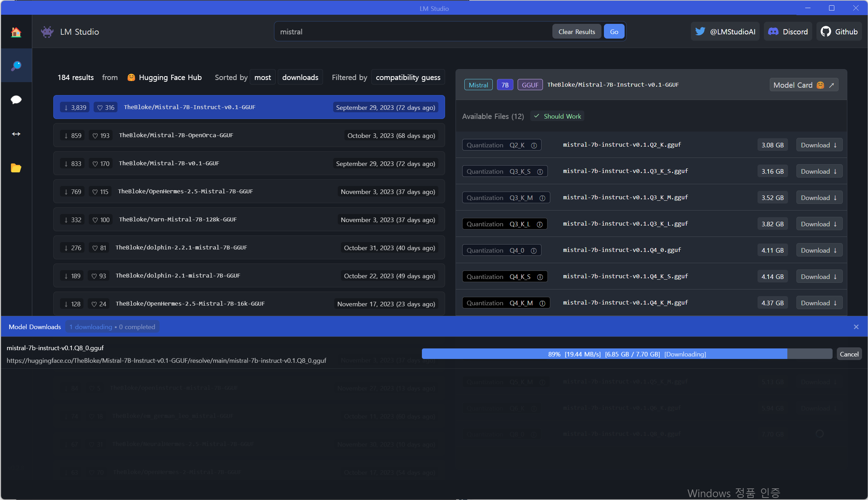
Task: Open the @LMStudioAI Twitter link
Action: (725, 32)
